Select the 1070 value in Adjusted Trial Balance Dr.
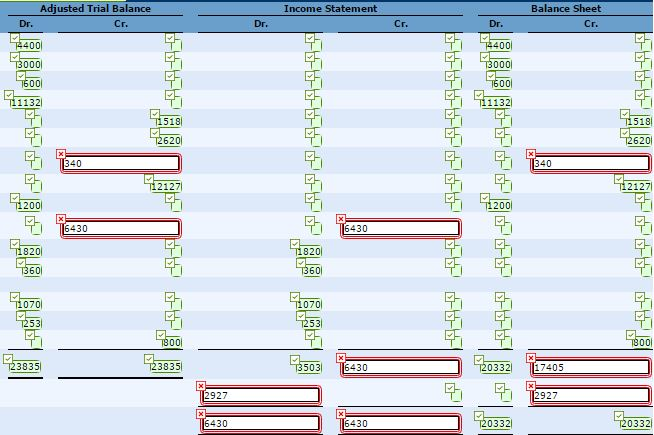 (x=29, y=304)
